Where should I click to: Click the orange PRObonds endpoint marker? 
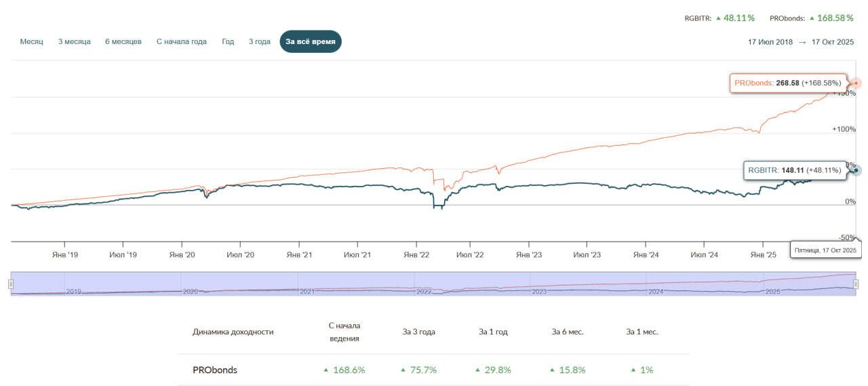pyautogui.click(x=856, y=83)
